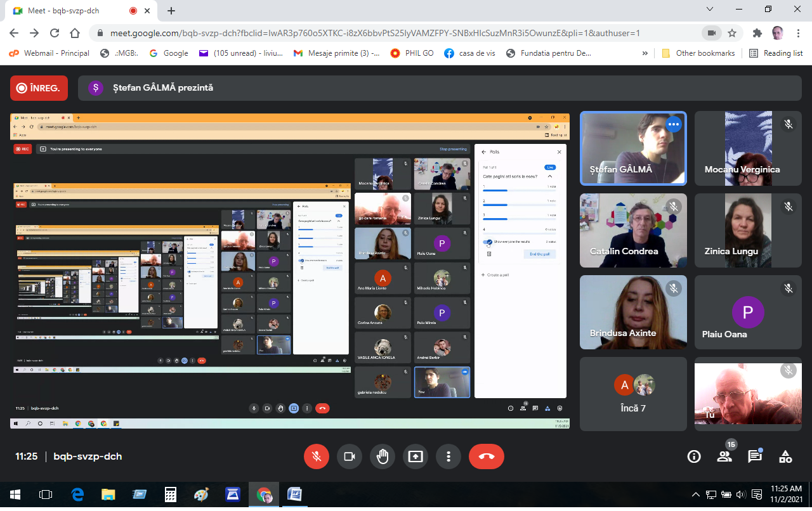Open a new browser tab
Viewport: 812px width, 511px height.
(171, 11)
